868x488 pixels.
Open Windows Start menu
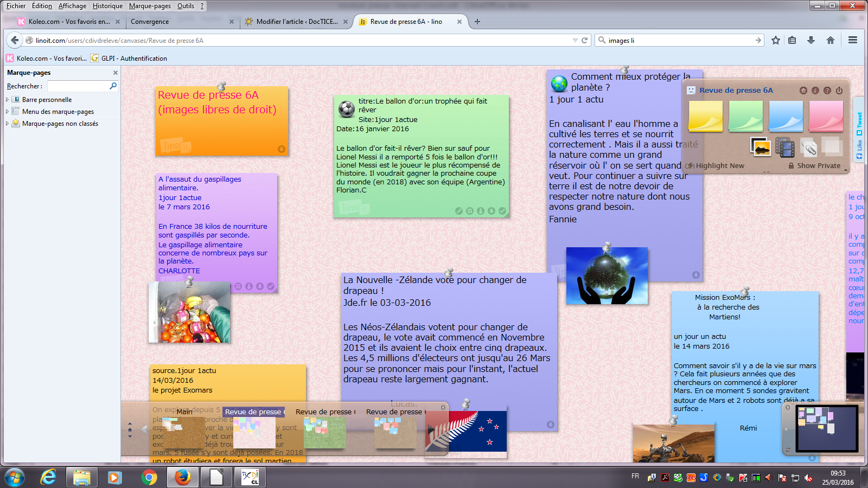click(15, 477)
